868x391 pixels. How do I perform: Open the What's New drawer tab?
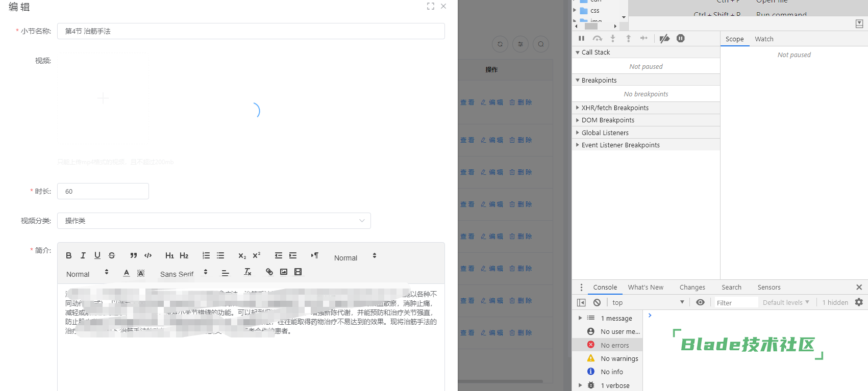[x=646, y=287]
